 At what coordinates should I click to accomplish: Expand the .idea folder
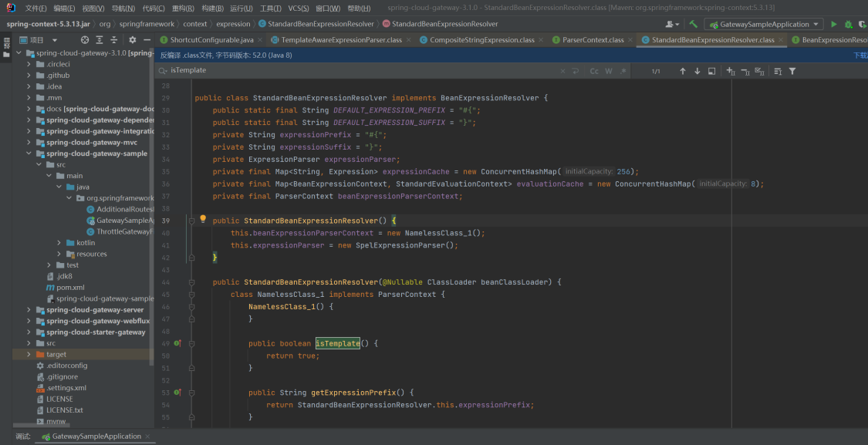point(29,86)
